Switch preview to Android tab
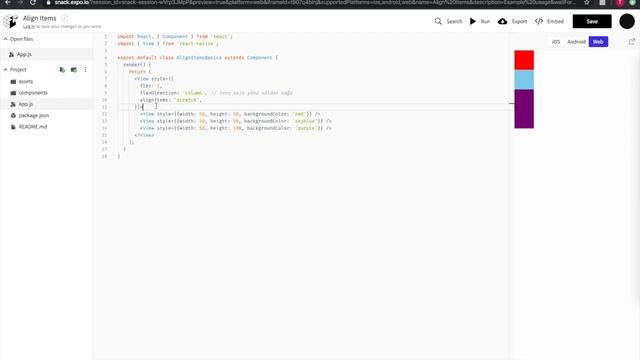The height and width of the screenshot is (360, 640). pyautogui.click(x=576, y=42)
